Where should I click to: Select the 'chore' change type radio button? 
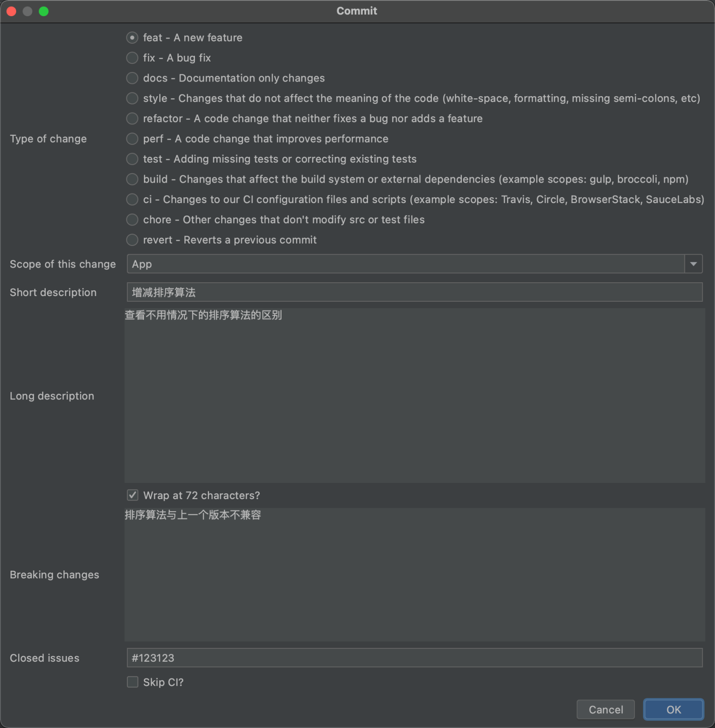point(133,220)
